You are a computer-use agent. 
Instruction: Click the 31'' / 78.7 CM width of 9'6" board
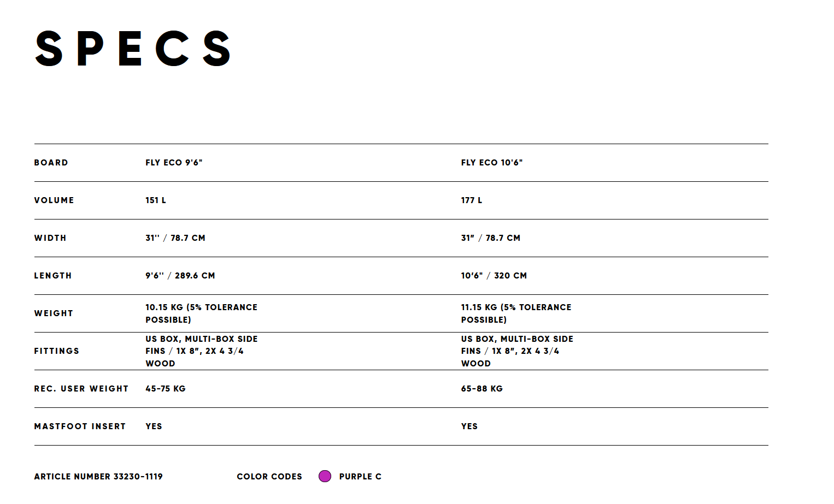175,238
